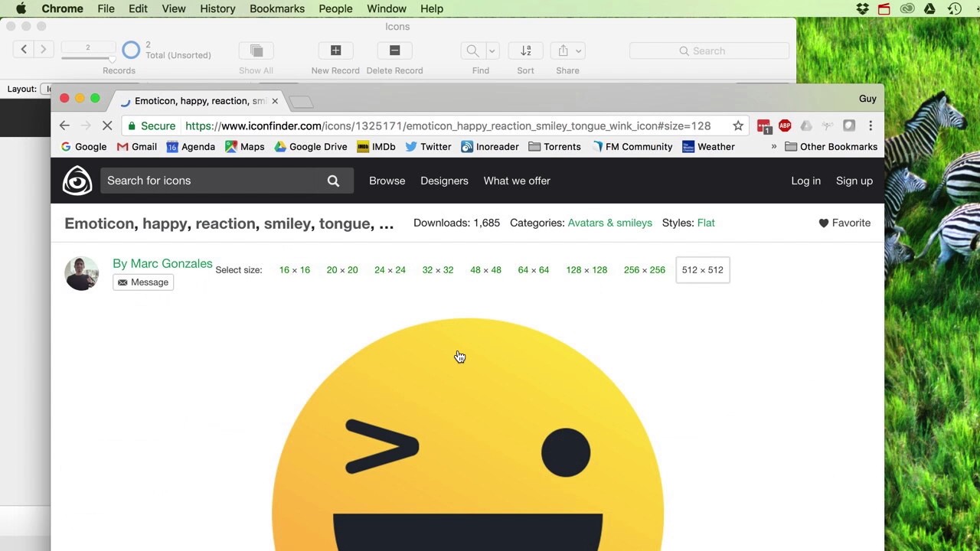
Task: Expand the hidden bookmarks chevron
Action: 774,146
